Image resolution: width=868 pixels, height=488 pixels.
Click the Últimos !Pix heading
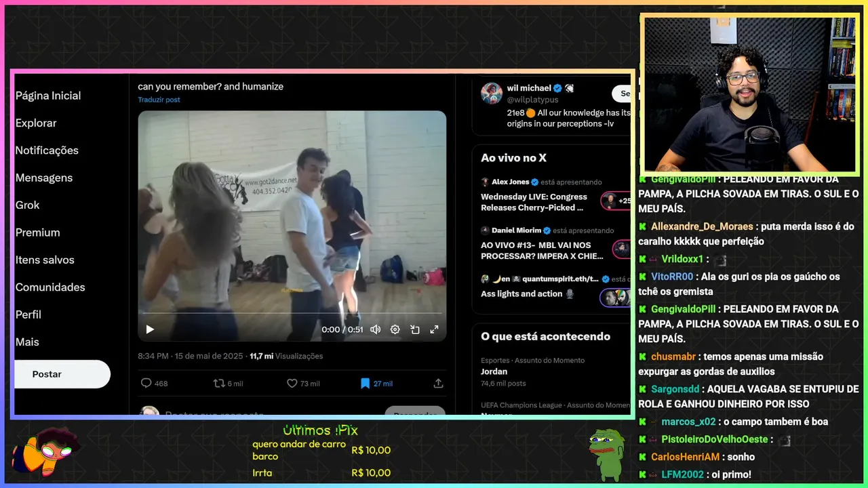[320, 430]
